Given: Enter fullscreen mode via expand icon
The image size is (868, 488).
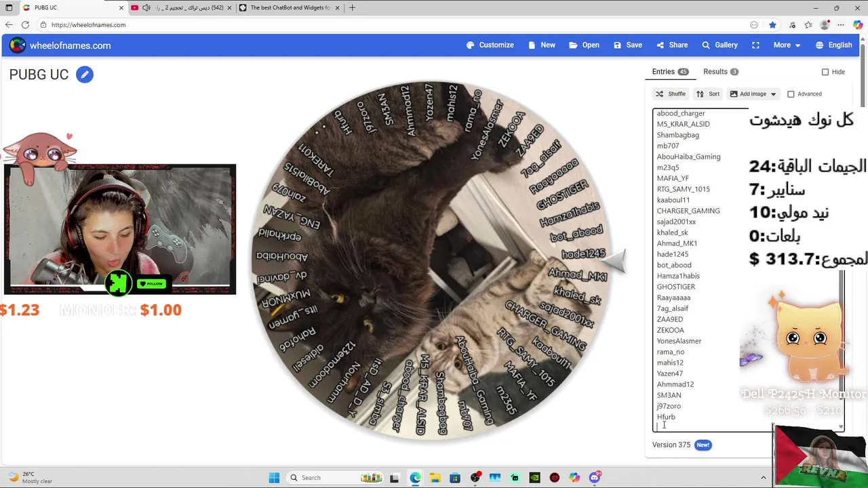Looking at the screenshot, I should point(755,45).
